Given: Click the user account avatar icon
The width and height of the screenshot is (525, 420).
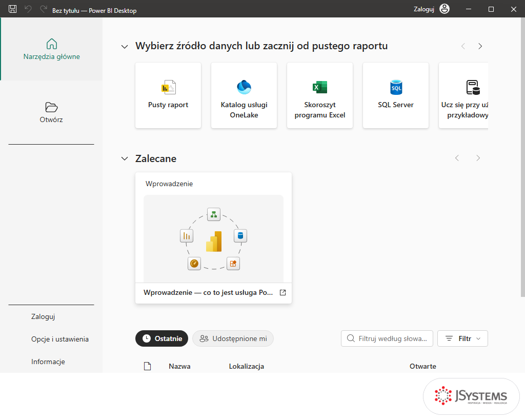Looking at the screenshot, I should click(x=445, y=9).
